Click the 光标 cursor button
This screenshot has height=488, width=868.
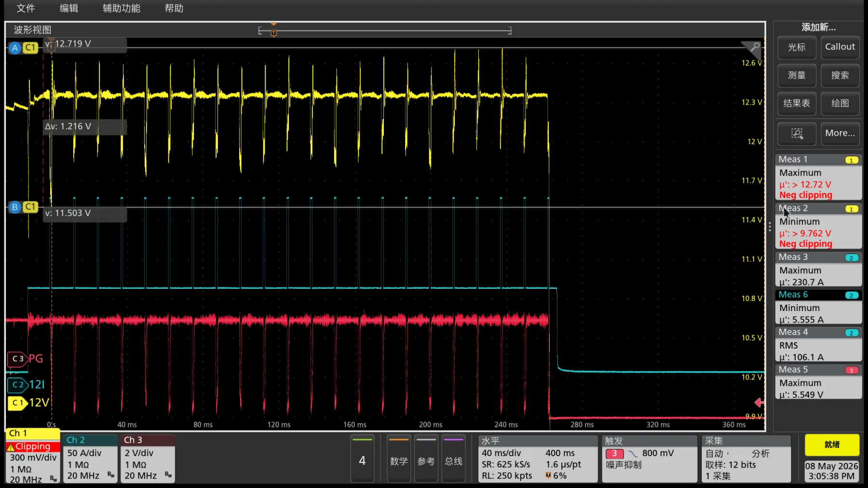pyautogui.click(x=797, y=47)
